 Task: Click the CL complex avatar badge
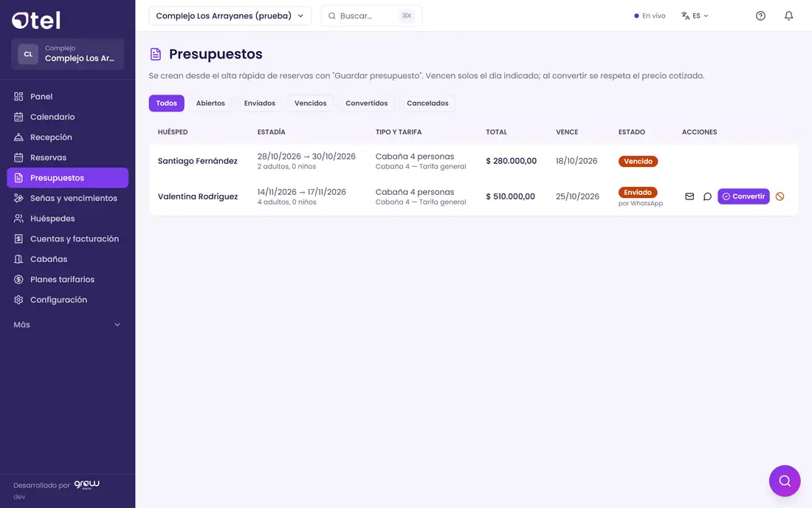click(28, 54)
